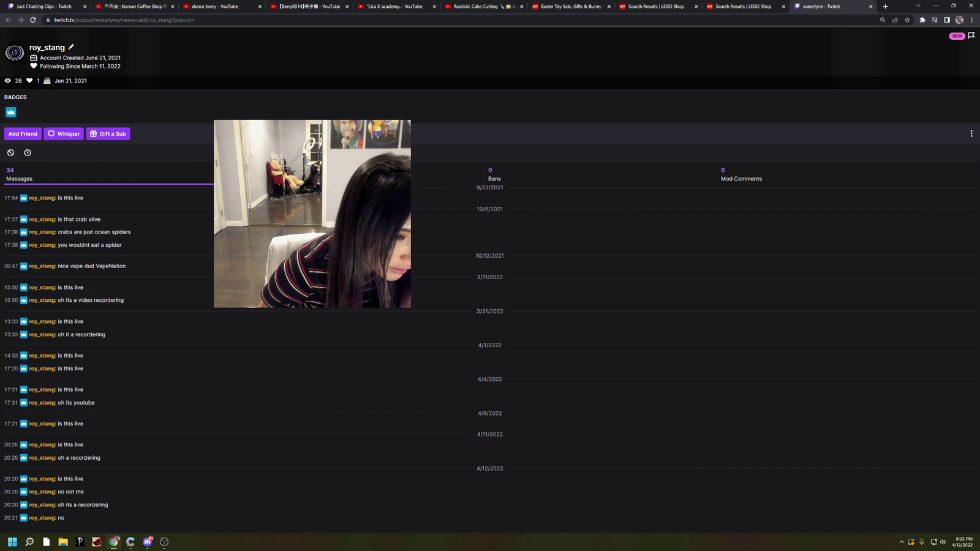Click the Gift a Sub button
Viewport: 980px width, 551px height.
[108, 133]
